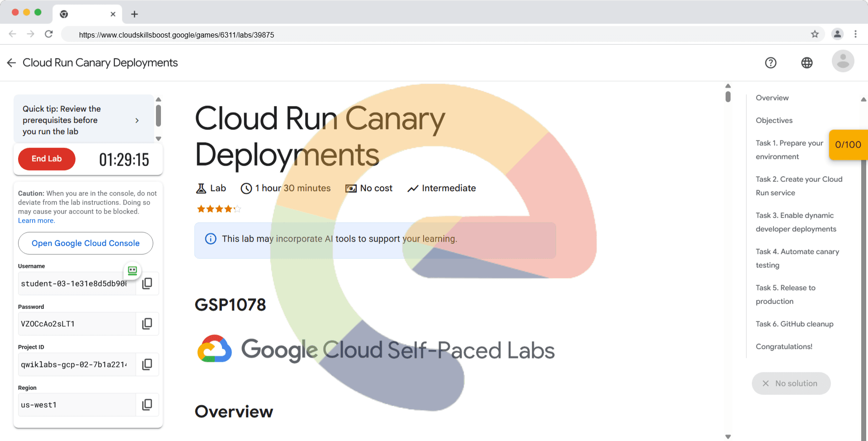The image size is (868, 441).
Task: Click the Region field us-west1
Action: (x=77, y=405)
